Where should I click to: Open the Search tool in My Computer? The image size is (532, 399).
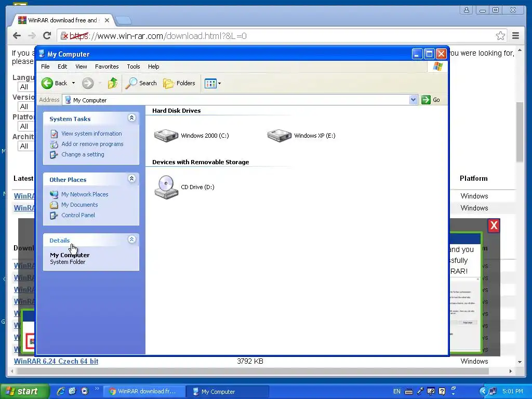(141, 83)
